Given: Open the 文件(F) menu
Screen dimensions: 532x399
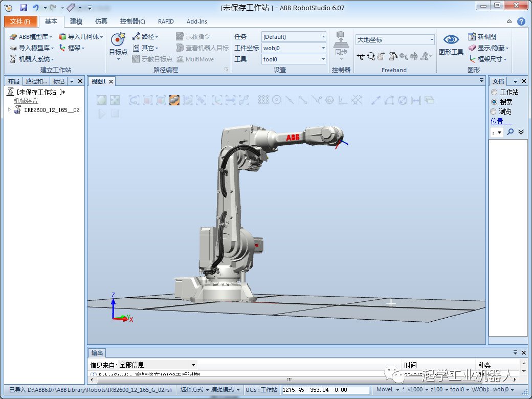Looking at the screenshot, I should 20,21.
